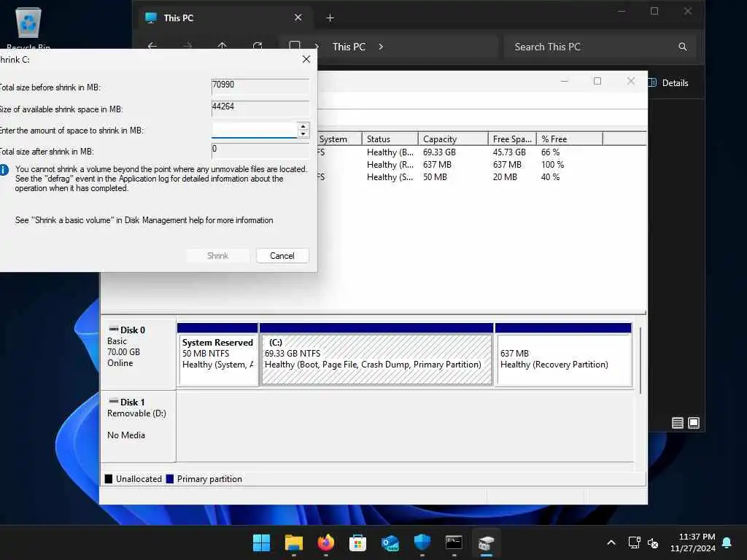Viewport: 747px width, 560px height.
Task: Add a new Explorer tab
Action: (330, 18)
